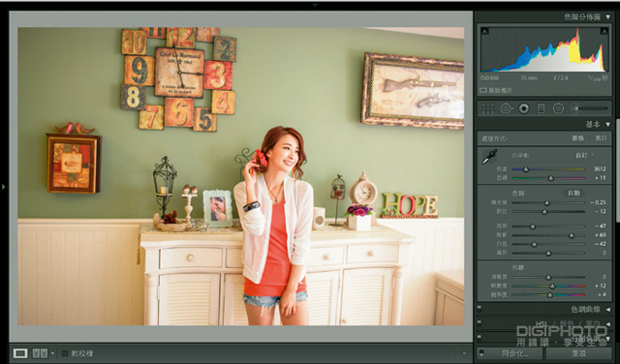The width and height of the screenshot is (620, 364).
Task: Click the photo preview of the woman
Action: tap(241, 176)
